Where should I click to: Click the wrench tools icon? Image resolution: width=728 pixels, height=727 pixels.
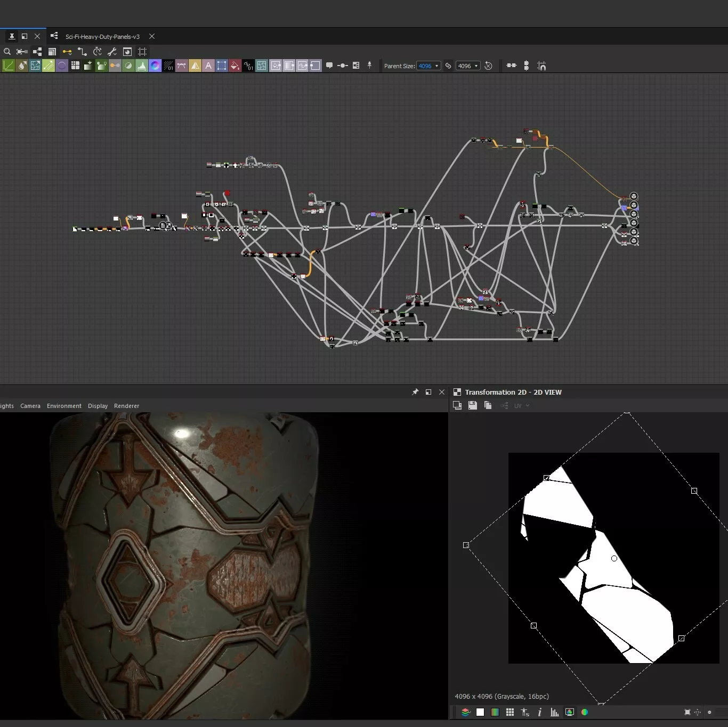(x=112, y=52)
